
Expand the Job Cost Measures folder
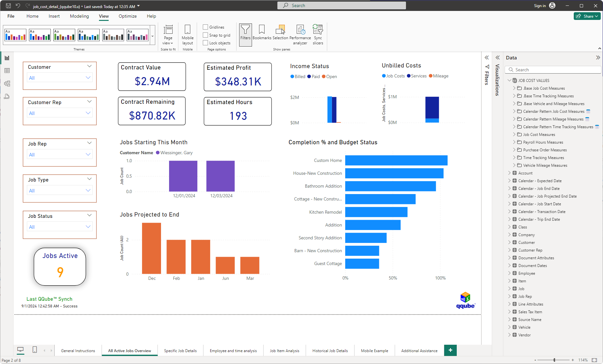515,134
